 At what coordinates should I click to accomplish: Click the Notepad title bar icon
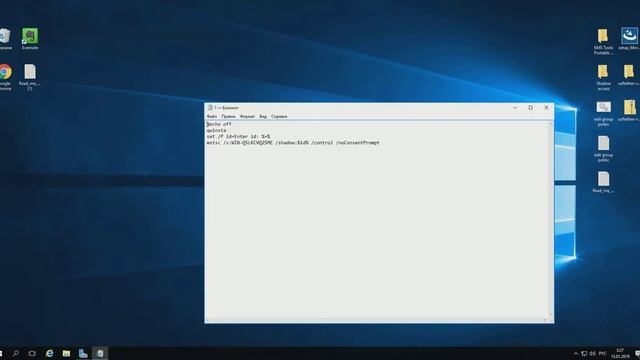pyautogui.click(x=210, y=108)
